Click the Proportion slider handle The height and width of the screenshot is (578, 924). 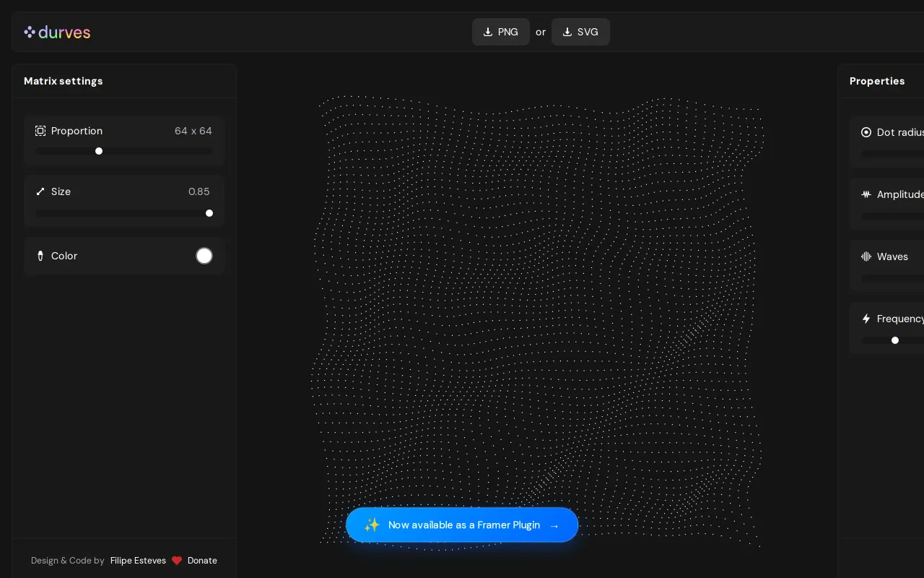click(x=99, y=151)
